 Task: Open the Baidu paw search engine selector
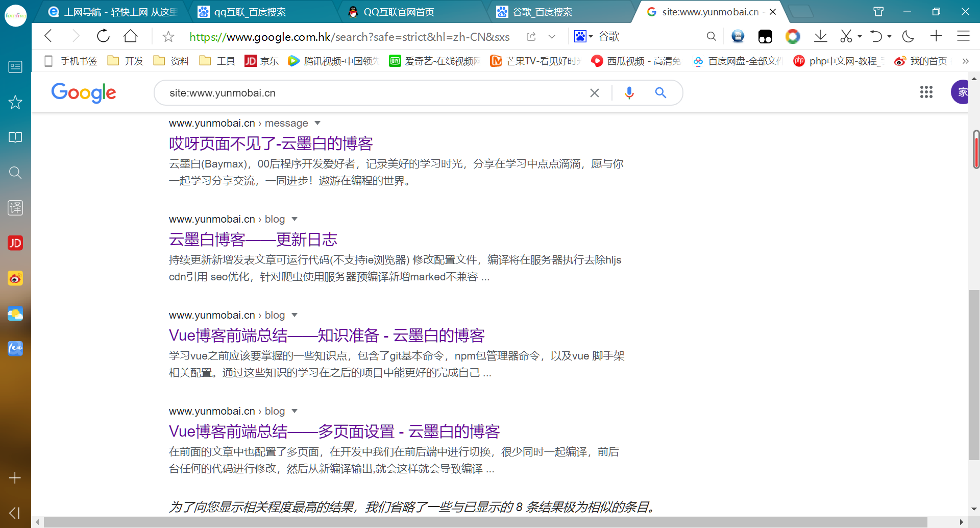(x=583, y=36)
